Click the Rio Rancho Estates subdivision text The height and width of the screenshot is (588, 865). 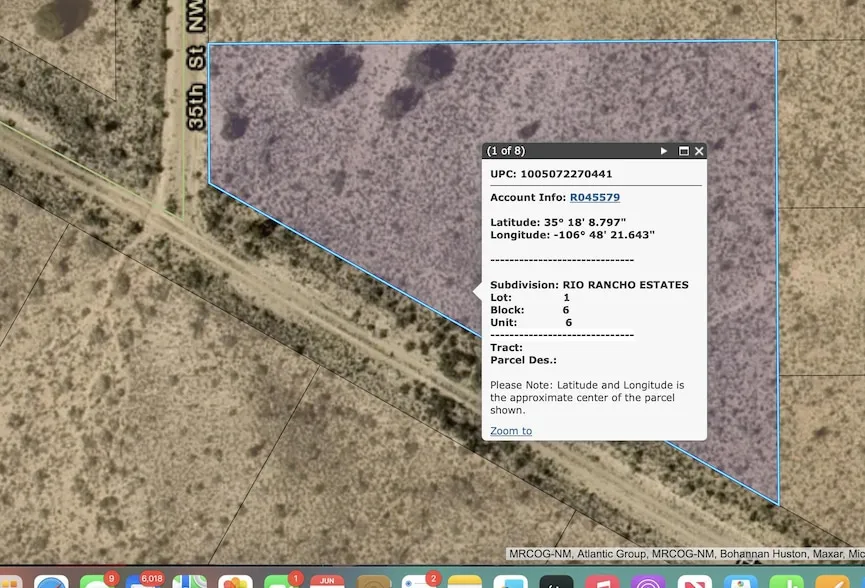click(x=625, y=285)
